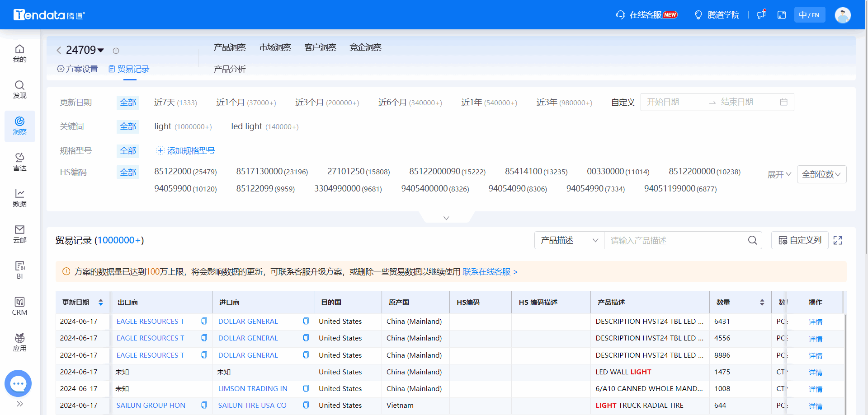Open the CRM sidebar icon

[x=19, y=306]
